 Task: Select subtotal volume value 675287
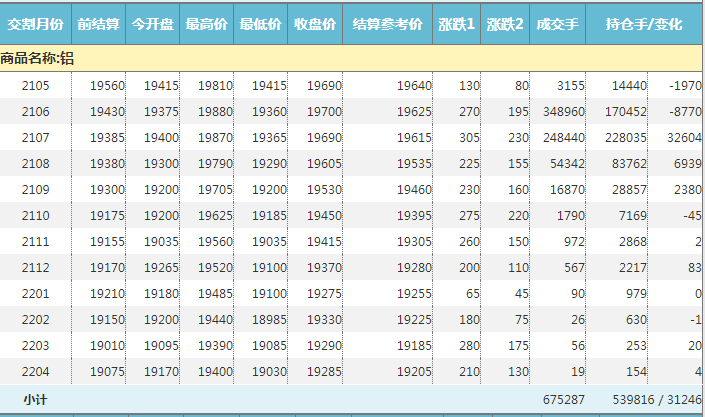[x=560, y=400]
